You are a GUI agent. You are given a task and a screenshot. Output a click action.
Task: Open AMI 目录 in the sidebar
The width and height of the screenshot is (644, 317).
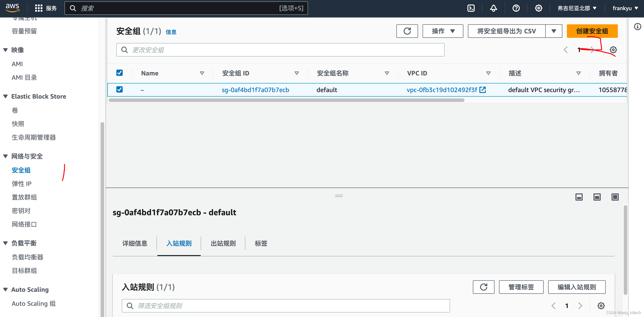tap(24, 78)
